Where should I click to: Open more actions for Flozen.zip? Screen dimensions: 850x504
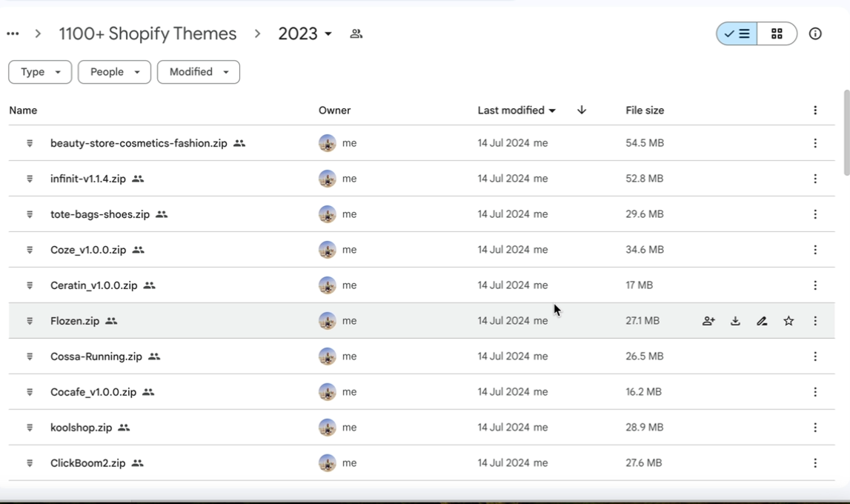[815, 321]
